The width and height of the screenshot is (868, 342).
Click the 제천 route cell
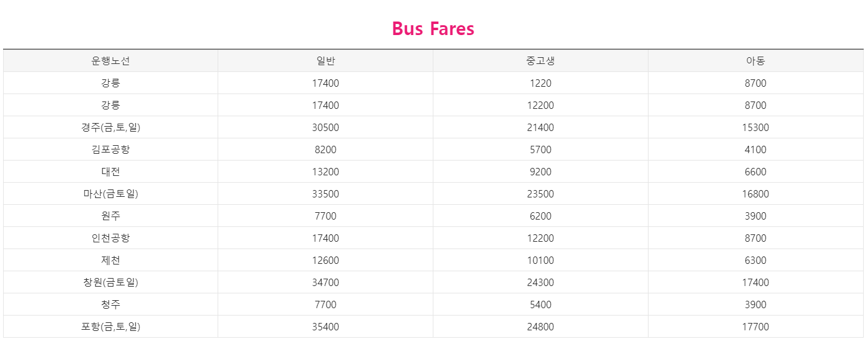click(x=111, y=260)
